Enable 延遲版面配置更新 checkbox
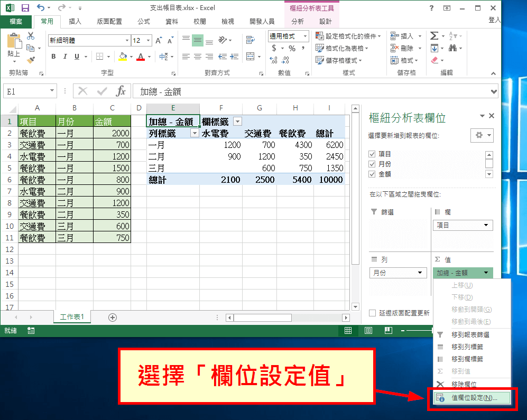527x420 pixels. pos(373,312)
